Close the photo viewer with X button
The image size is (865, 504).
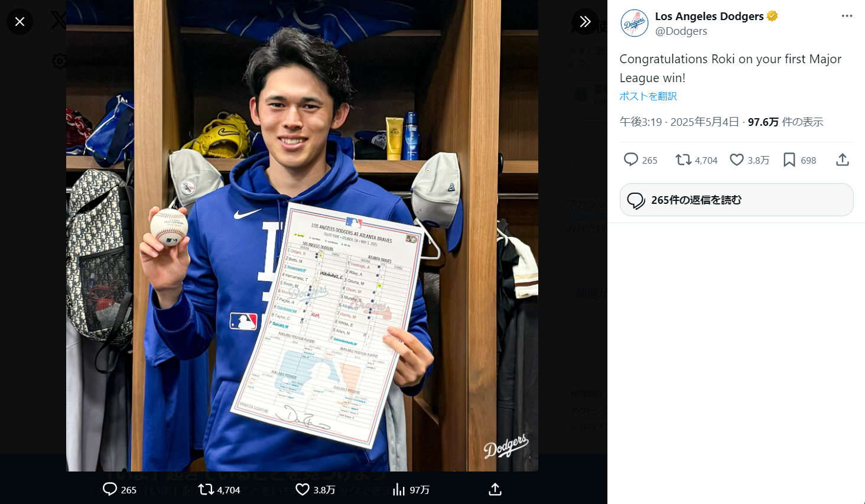click(19, 22)
